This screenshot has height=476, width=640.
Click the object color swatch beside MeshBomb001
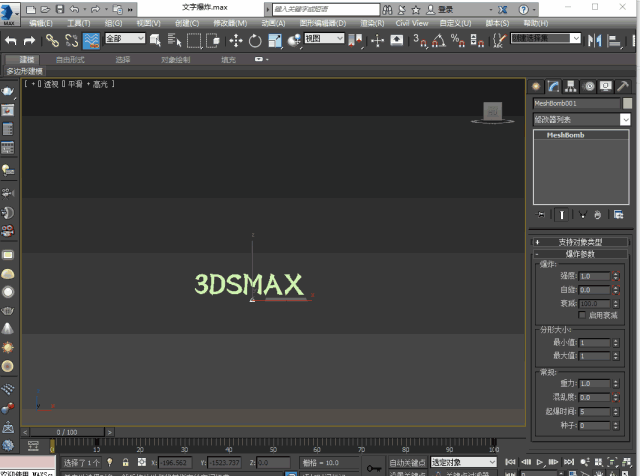tap(627, 103)
